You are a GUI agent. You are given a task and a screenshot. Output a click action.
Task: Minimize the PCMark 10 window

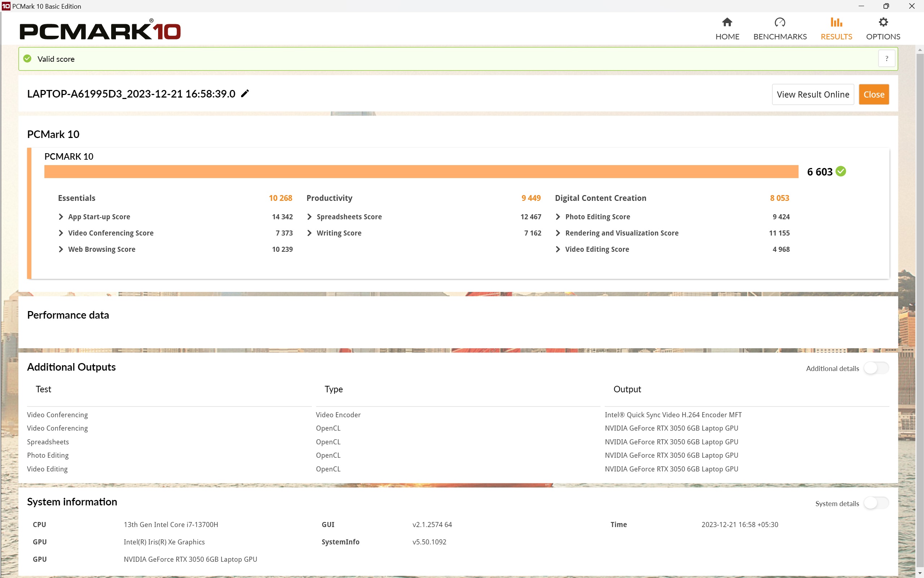(x=861, y=6)
